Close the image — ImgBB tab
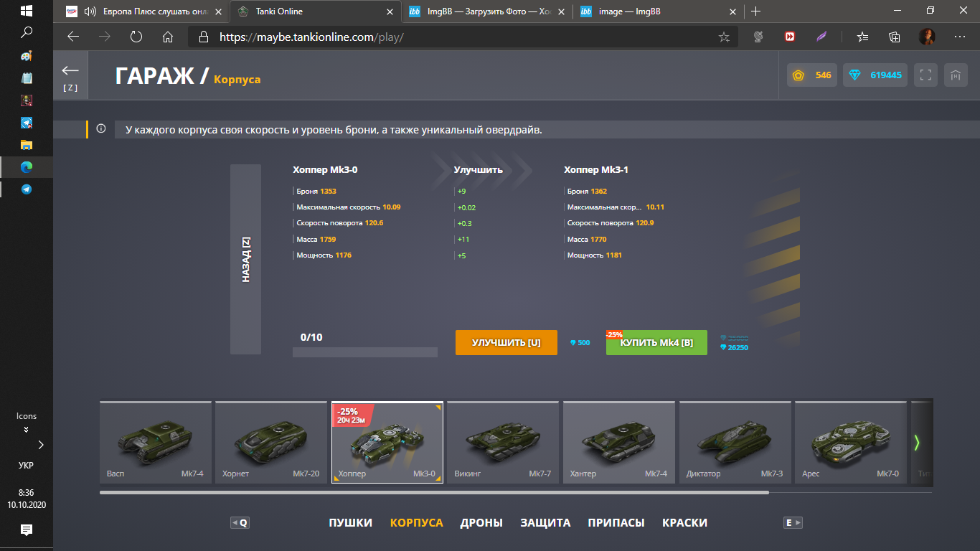980x551 pixels. [732, 11]
